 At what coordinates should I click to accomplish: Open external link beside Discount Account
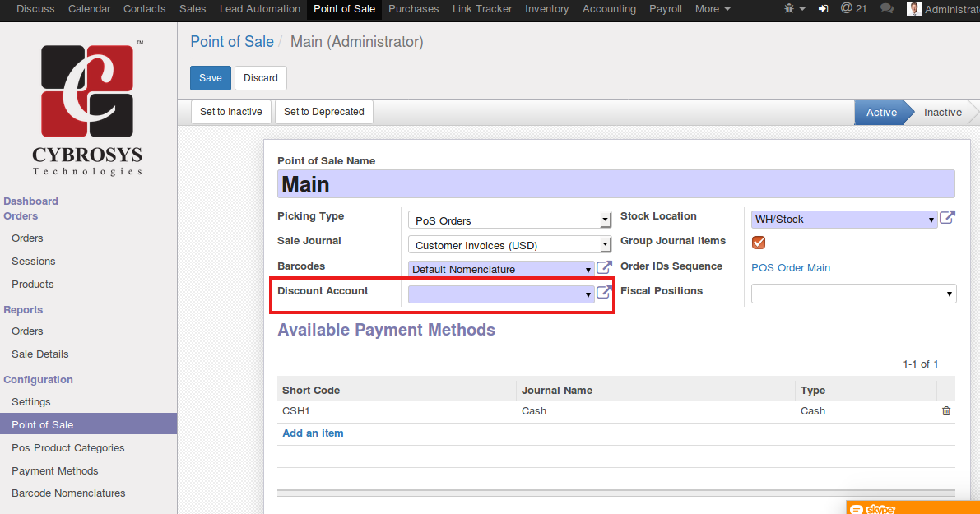point(604,293)
